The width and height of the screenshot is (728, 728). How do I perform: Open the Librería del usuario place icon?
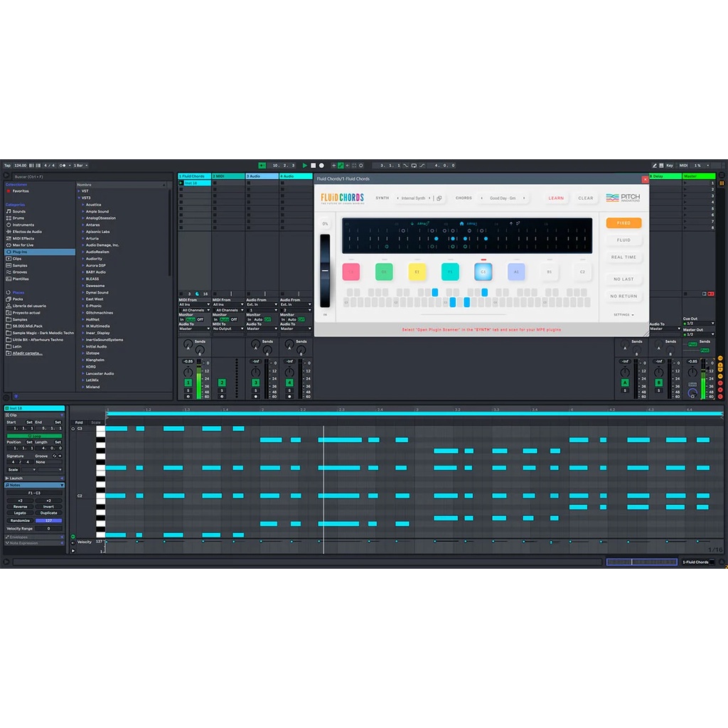9,306
